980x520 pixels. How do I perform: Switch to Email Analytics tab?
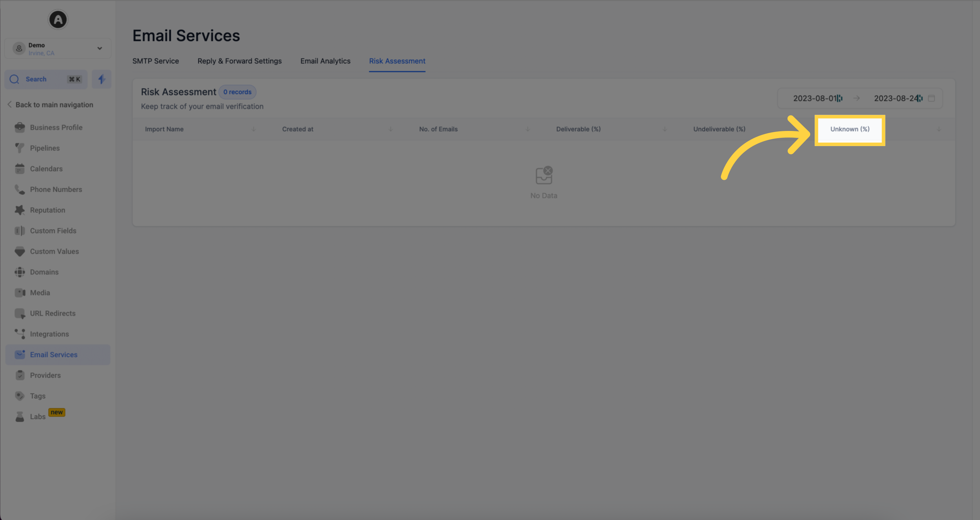[x=325, y=61]
